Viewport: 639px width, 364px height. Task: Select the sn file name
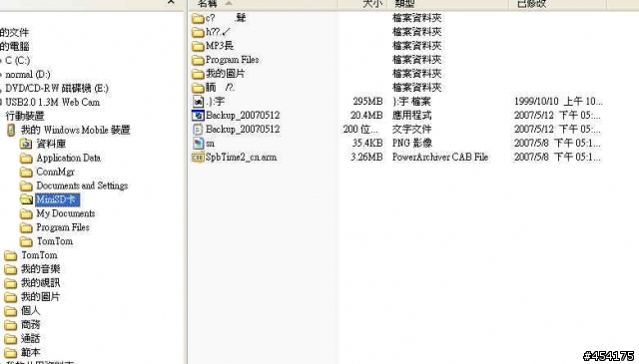tap(211, 144)
